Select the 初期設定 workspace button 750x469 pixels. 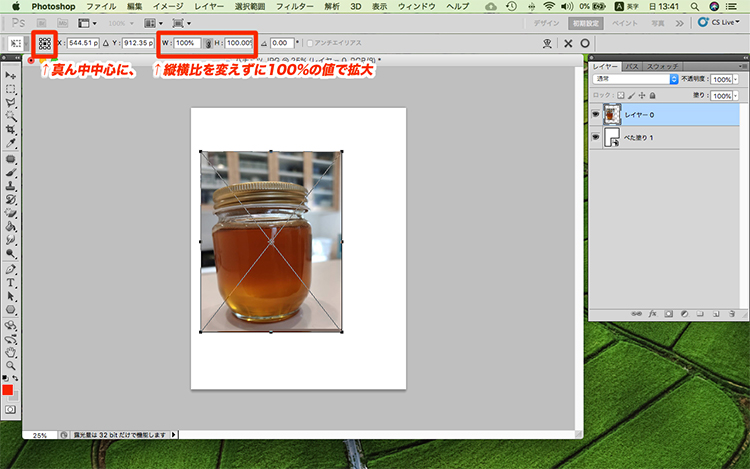point(585,23)
